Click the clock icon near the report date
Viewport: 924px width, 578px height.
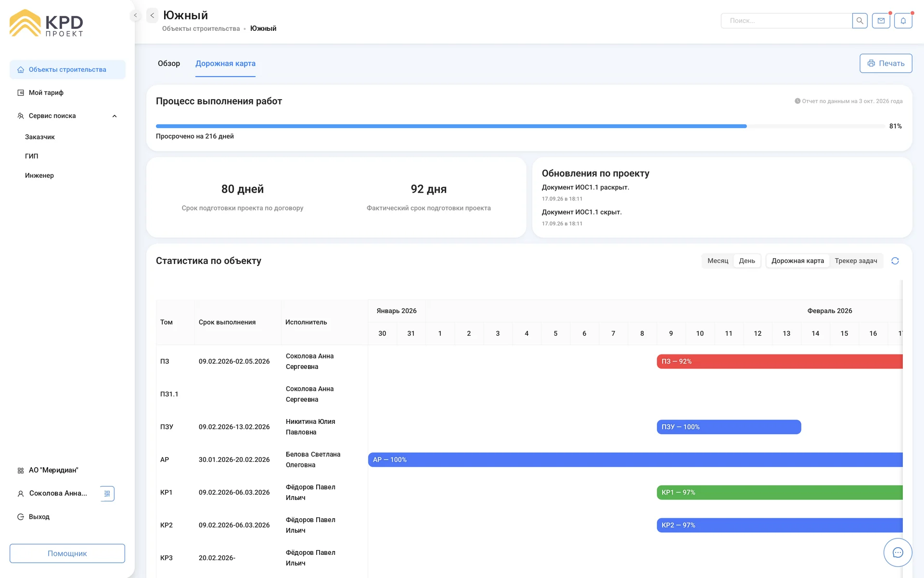[x=797, y=101]
